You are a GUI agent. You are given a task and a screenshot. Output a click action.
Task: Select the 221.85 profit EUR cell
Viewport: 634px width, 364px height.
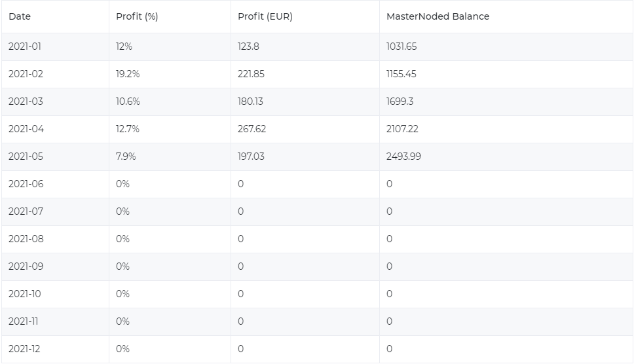(x=251, y=74)
